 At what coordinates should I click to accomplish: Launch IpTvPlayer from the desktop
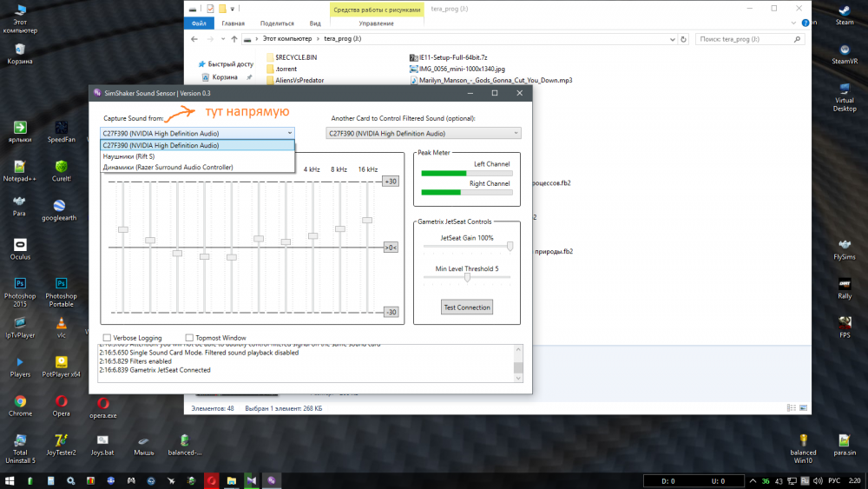20,327
